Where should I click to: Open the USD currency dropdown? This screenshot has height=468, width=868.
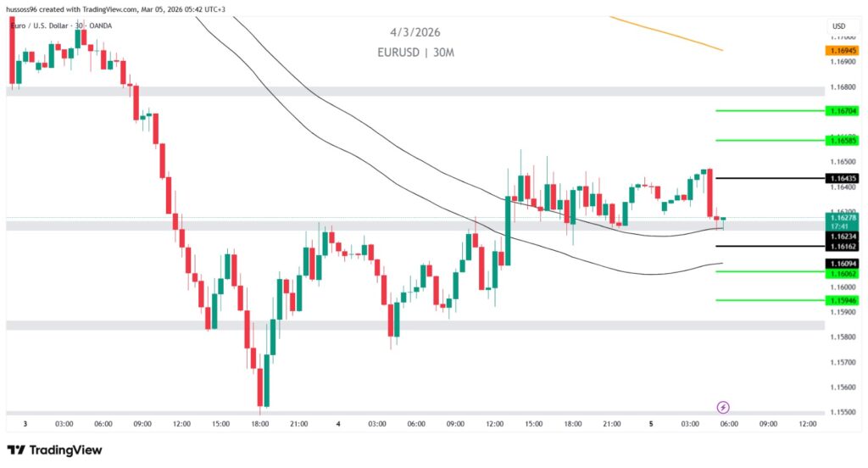(838, 26)
